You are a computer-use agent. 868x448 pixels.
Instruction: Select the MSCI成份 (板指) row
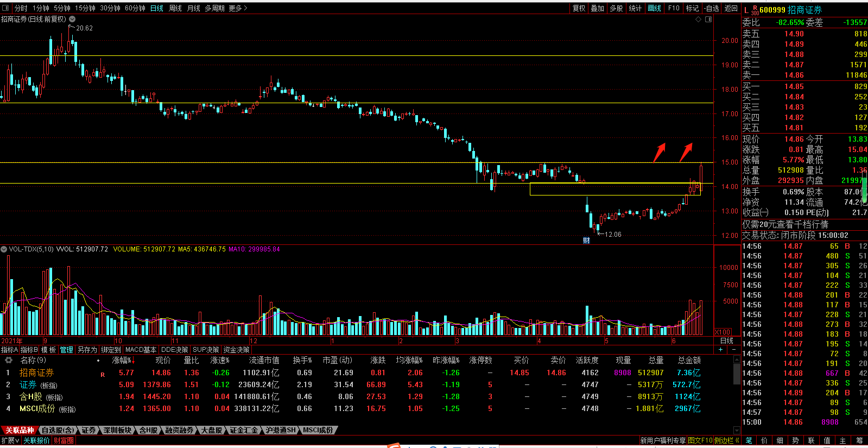(366, 409)
